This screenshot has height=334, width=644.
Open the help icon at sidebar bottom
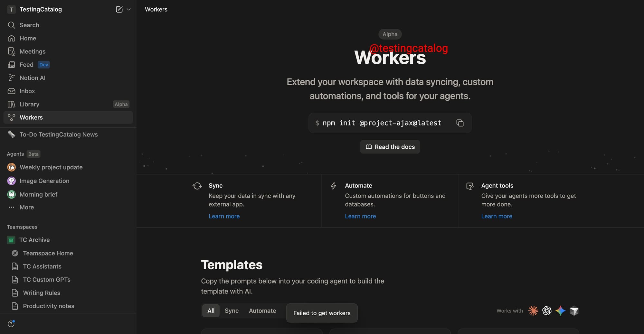click(x=11, y=324)
